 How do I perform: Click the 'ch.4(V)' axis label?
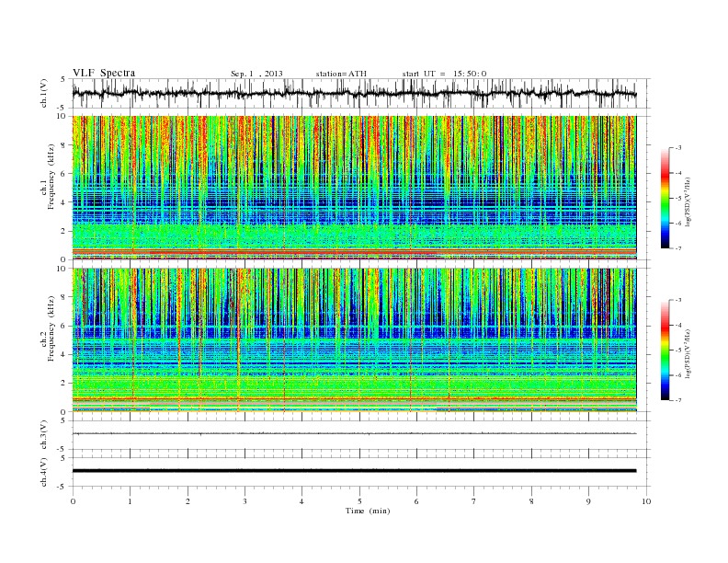(x=44, y=472)
